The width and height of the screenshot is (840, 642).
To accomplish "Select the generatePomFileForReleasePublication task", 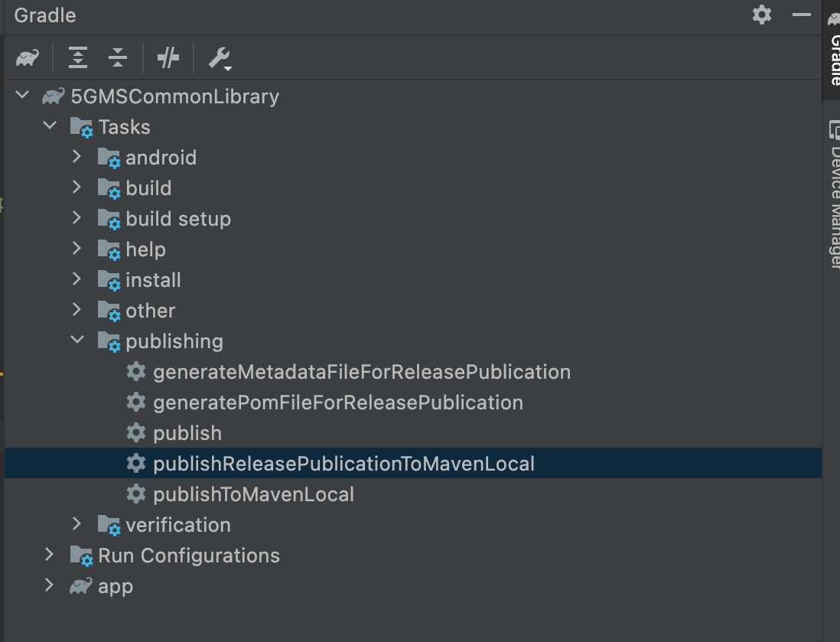I will (x=337, y=402).
